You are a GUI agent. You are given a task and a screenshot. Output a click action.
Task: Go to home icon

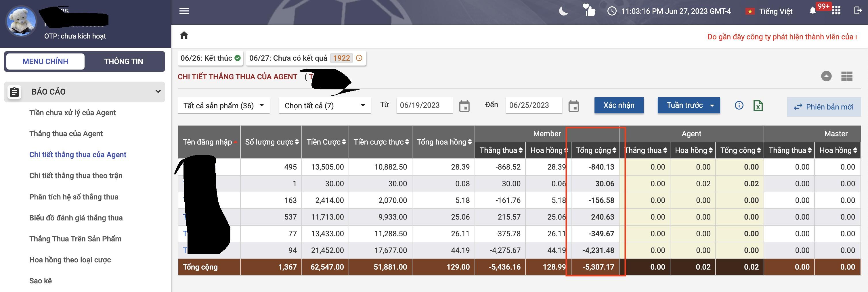tap(184, 35)
